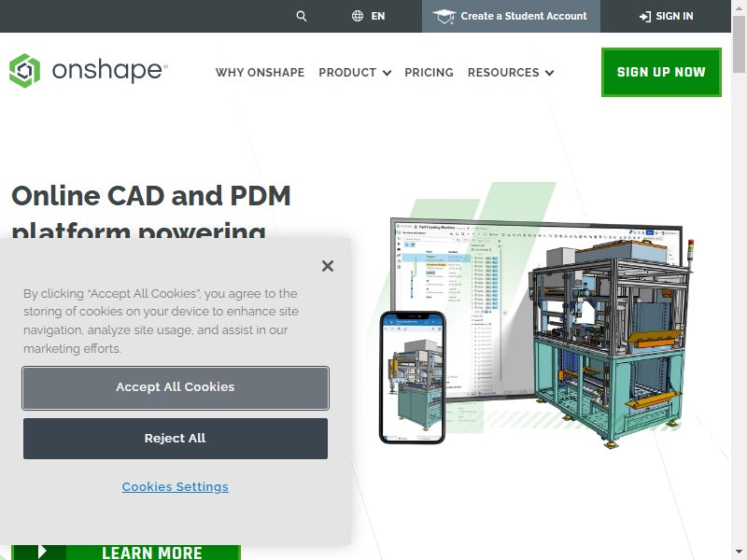Expand the Resources menu chevron
The width and height of the screenshot is (747, 560).
(549, 73)
